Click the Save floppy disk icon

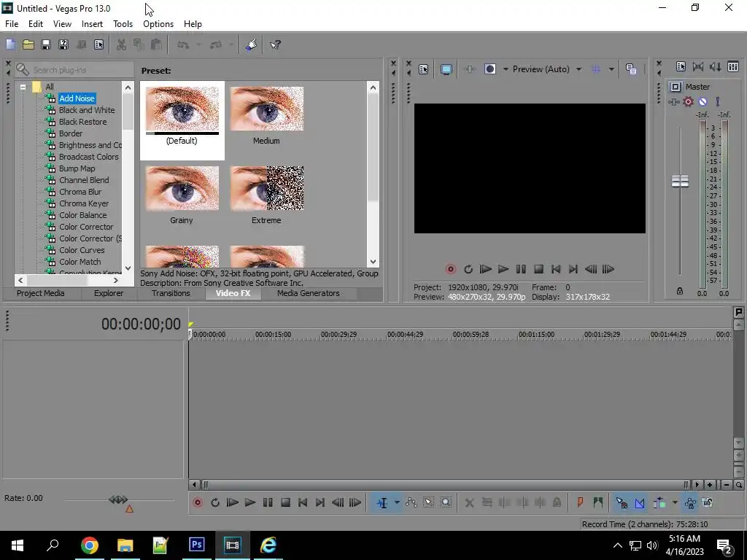[46, 44]
